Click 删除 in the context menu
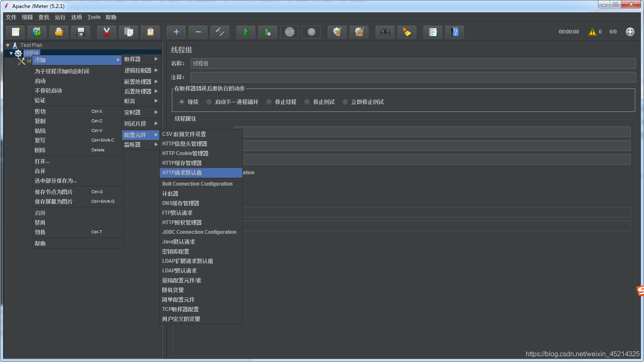This screenshot has width=644, height=362. (78, 150)
